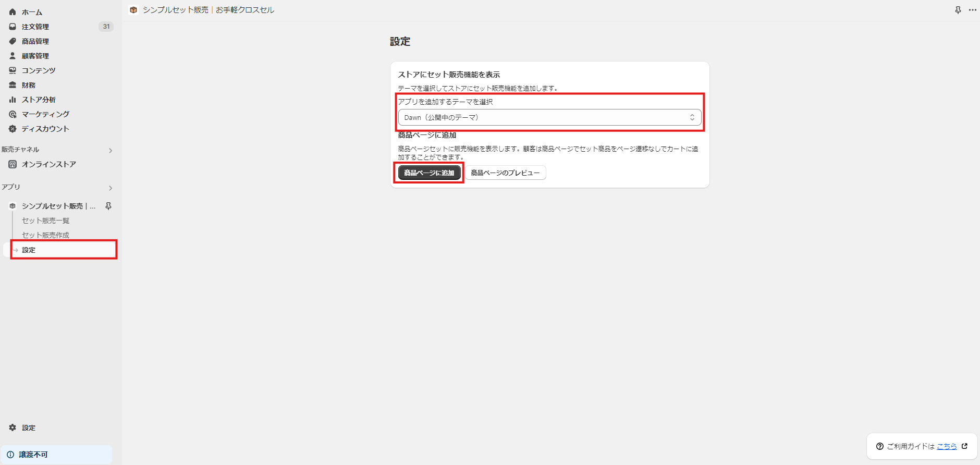Click the 商品管理 tag icon
The width and height of the screenshot is (980, 465).
coord(13,41)
